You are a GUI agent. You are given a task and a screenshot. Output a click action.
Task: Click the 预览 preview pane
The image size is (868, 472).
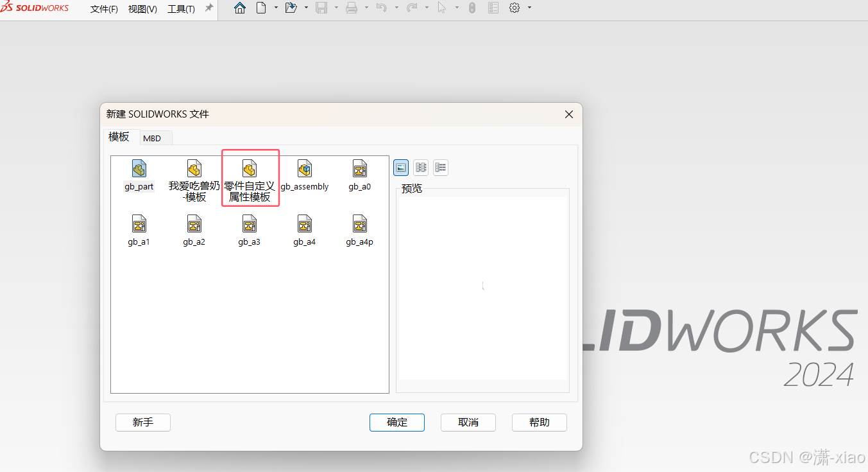pos(482,288)
